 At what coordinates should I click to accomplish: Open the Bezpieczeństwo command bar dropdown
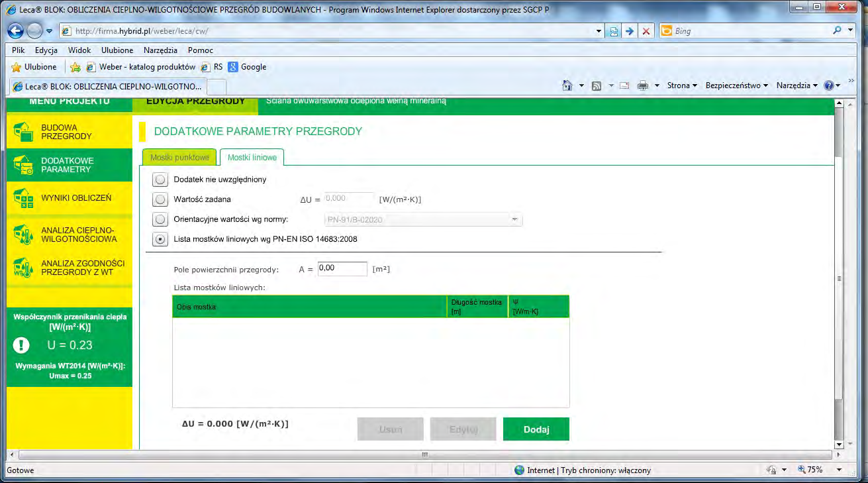[736, 85]
